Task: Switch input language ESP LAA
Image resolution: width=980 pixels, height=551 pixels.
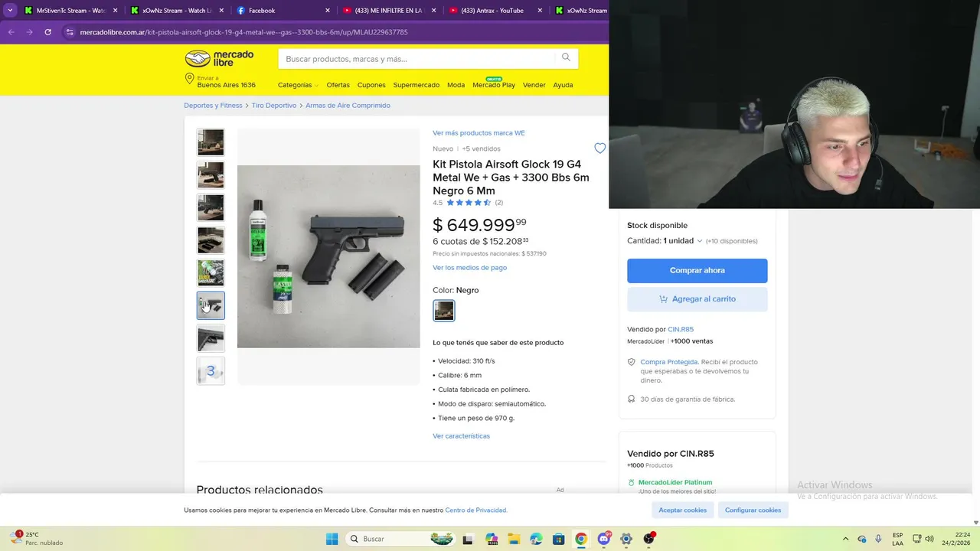Action: click(x=897, y=539)
